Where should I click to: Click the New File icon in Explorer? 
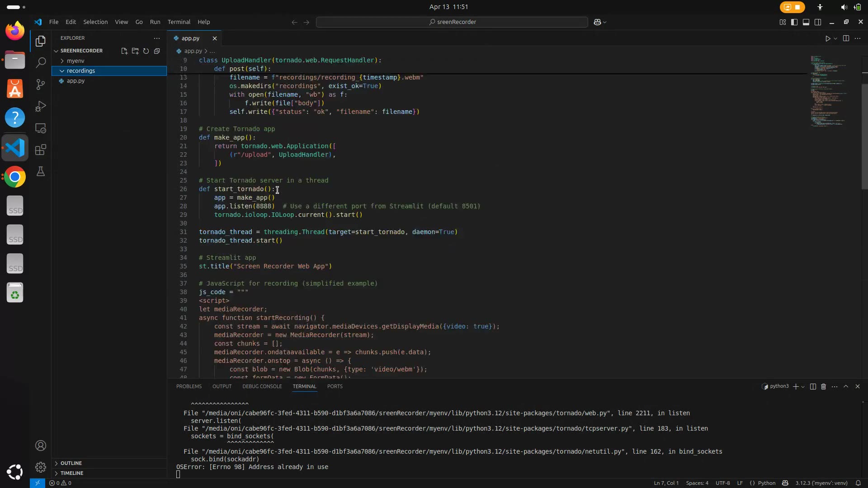tap(124, 51)
